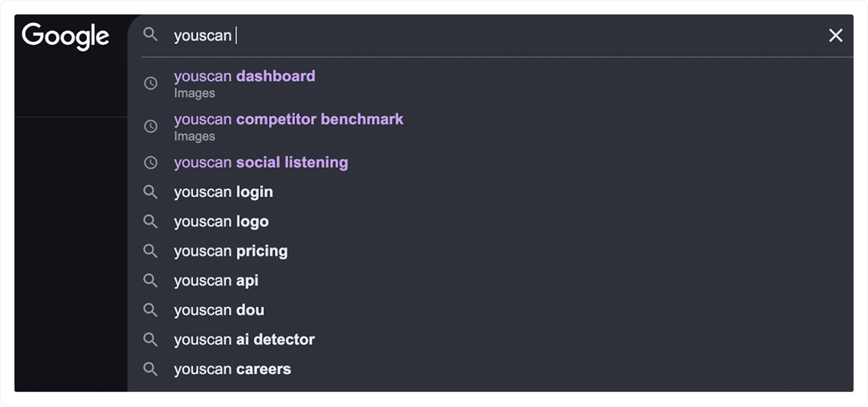Select the youscan ai detector suggestion
This screenshot has width=868, height=407.
click(244, 340)
